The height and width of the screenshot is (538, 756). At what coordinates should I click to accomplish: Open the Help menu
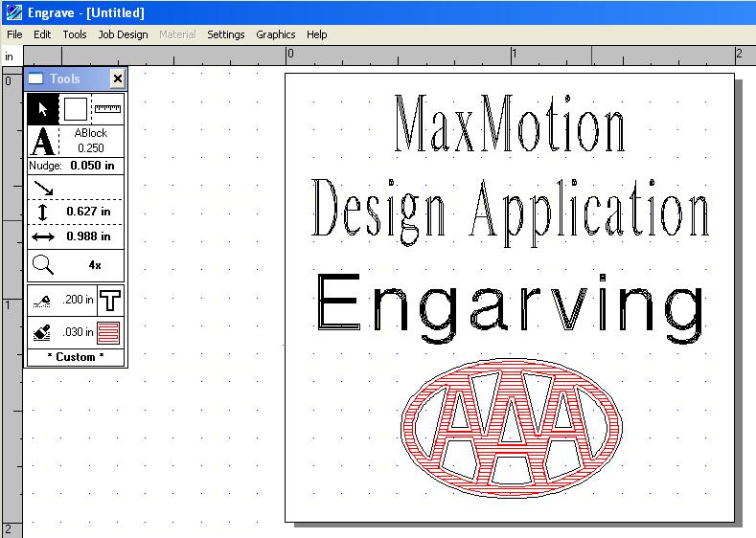[x=317, y=34]
